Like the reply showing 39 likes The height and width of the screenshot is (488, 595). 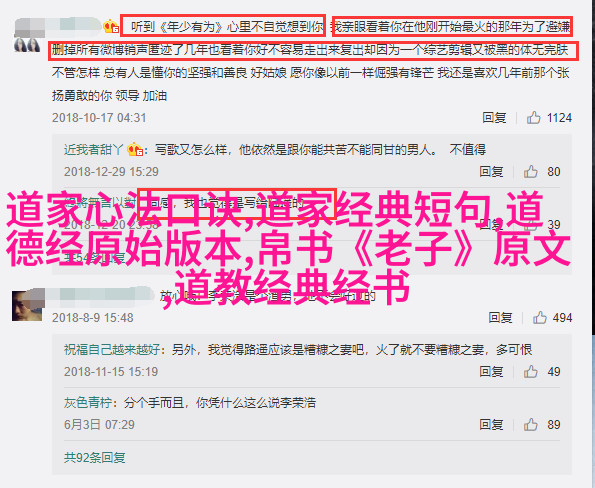(530, 225)
